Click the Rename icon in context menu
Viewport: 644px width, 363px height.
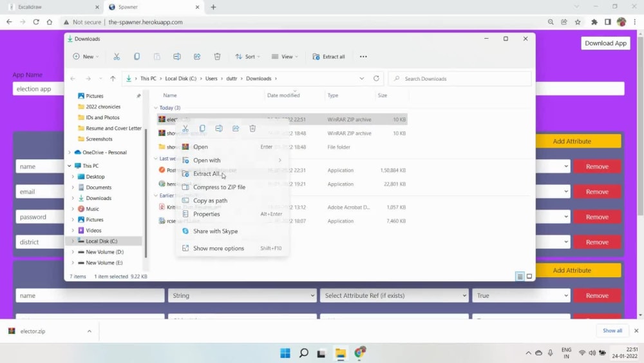(x=219, y=129)
